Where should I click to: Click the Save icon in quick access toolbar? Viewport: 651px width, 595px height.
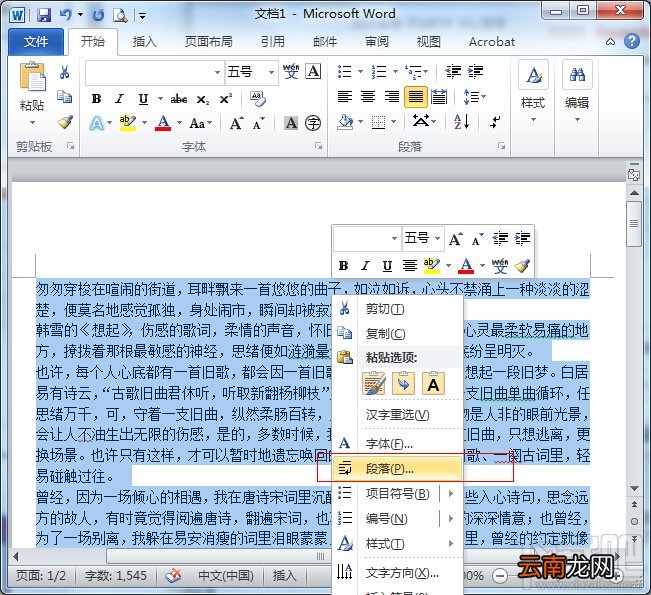tap(44, 15)
